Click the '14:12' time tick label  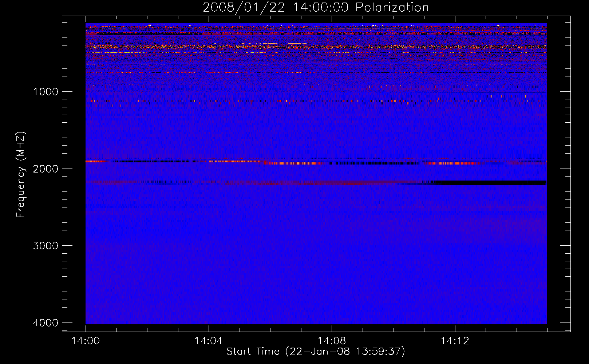(x=455, y=341)
